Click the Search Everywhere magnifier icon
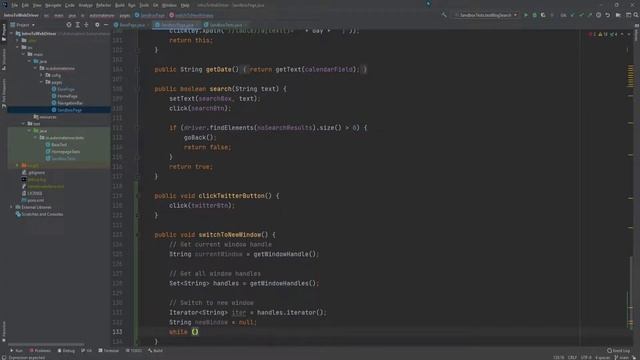 [x=636, y=15]
